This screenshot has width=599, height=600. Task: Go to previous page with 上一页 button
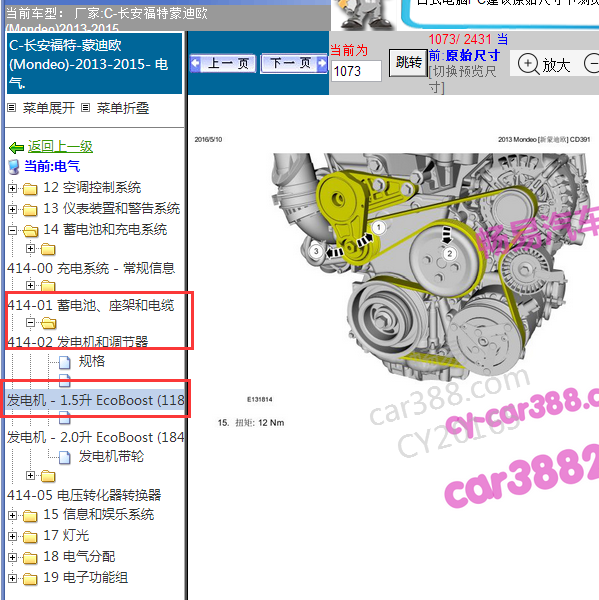[x=223, y=63]
